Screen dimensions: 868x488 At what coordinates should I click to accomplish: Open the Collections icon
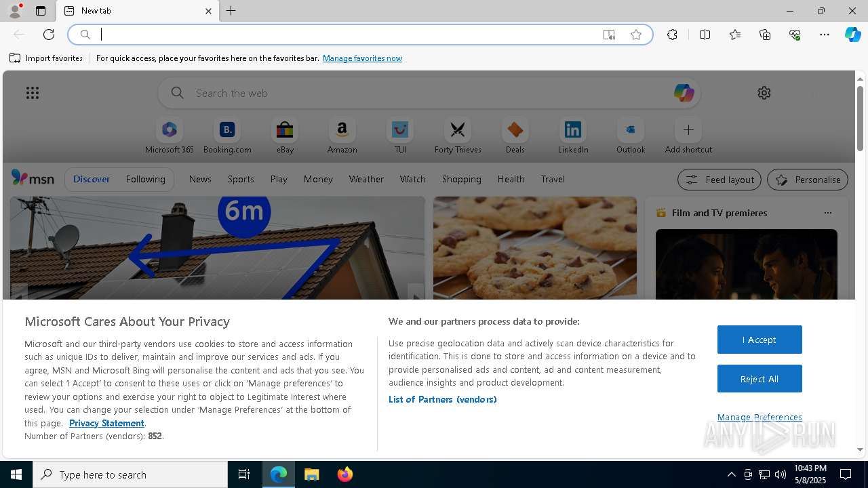pos(765,35)
